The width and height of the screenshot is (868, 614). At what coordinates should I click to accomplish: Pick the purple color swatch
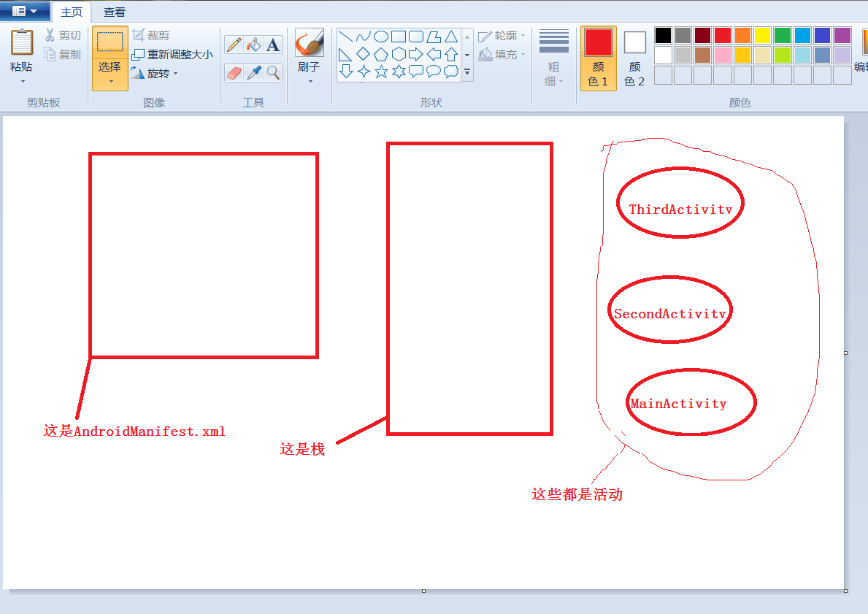(842, 36)
